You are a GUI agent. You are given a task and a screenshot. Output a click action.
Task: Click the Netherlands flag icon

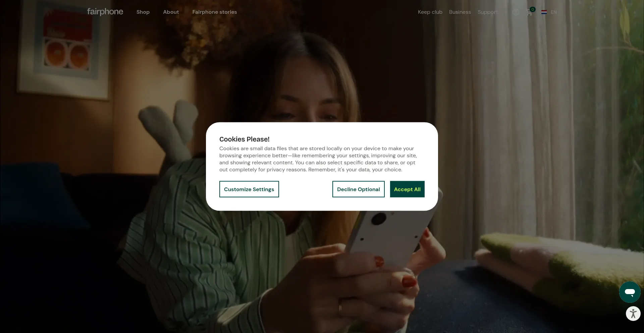(x=544, y=12)
